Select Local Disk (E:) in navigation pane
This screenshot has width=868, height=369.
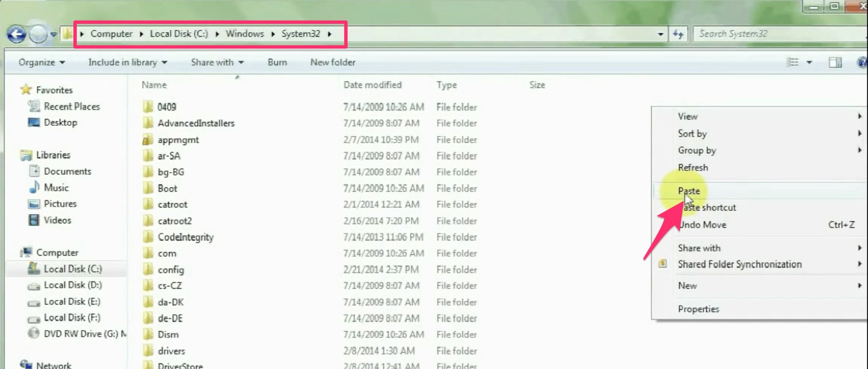[72, 301]
